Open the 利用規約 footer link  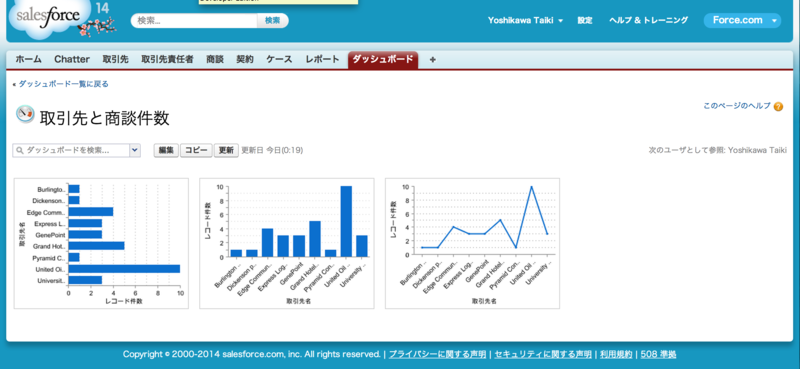click(616, 354)
